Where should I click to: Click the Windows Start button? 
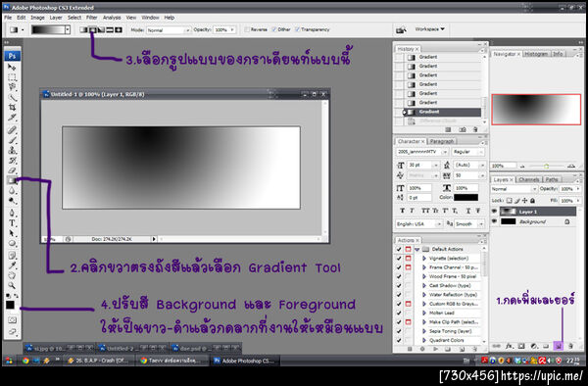(9, 361)
